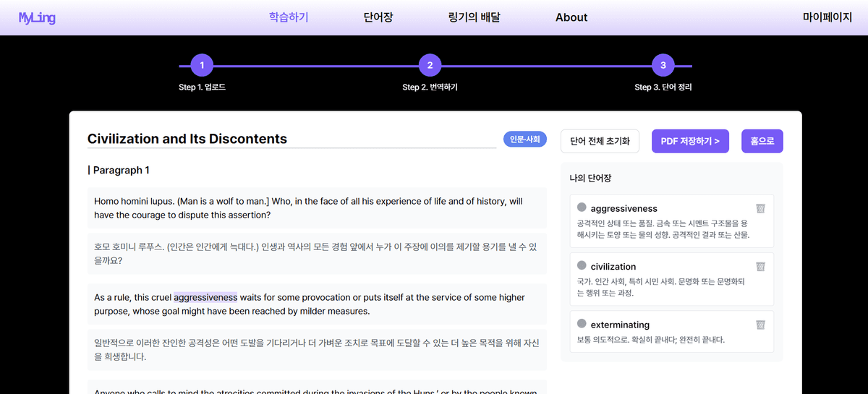This screenshot has width=868, height=394.
Task: Click the aggressiveness entry in 나의 단어장
Action: point(671,220)
